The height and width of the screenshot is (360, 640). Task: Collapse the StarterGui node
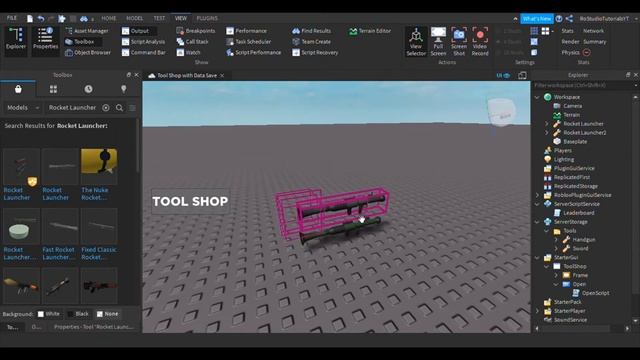(x=537, y=258)
